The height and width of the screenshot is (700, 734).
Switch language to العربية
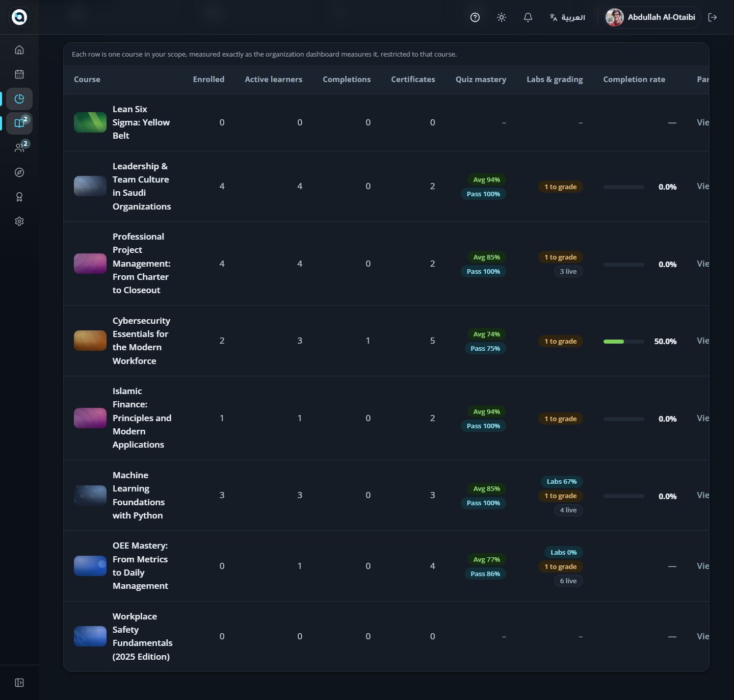(x=567, y=17)
